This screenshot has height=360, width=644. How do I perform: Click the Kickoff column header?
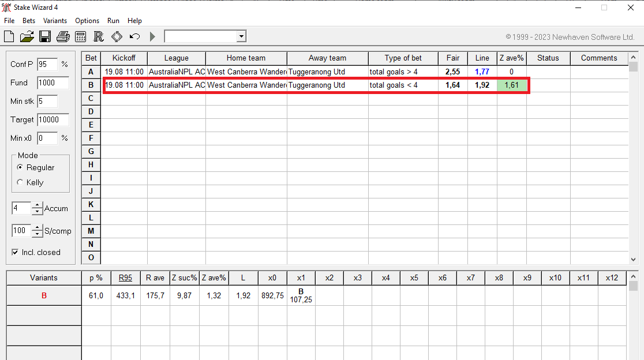coord(124,58)
